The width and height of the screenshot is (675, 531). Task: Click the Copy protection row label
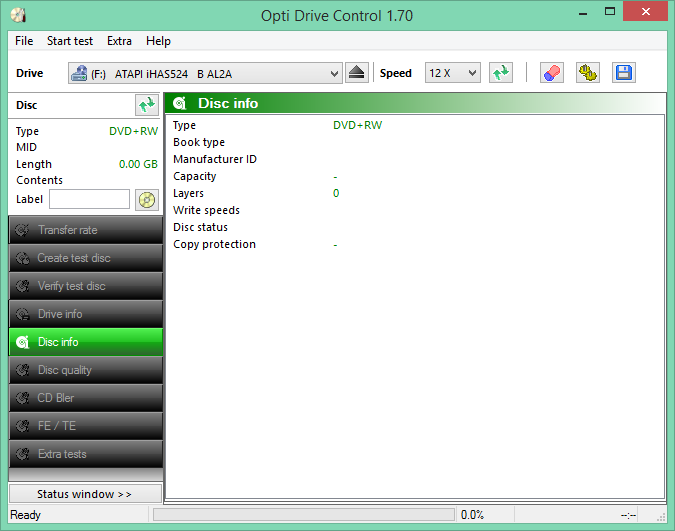pyautogui.click(x=214, y=244)
